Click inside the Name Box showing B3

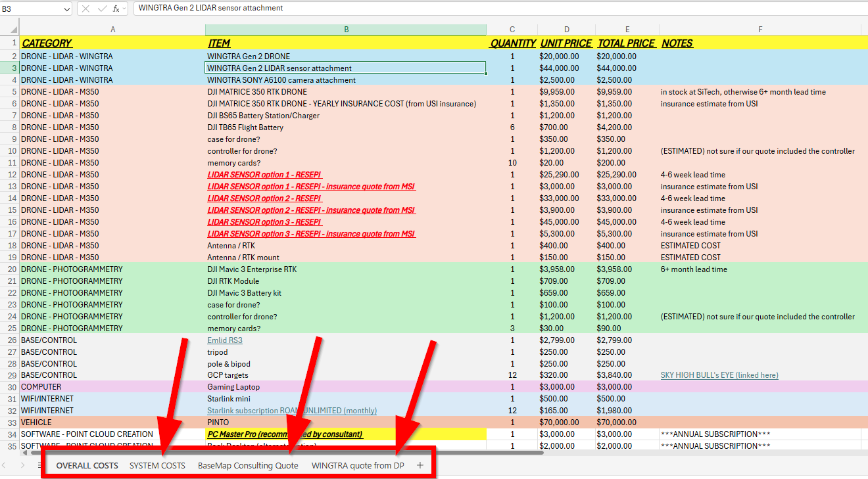32,9
